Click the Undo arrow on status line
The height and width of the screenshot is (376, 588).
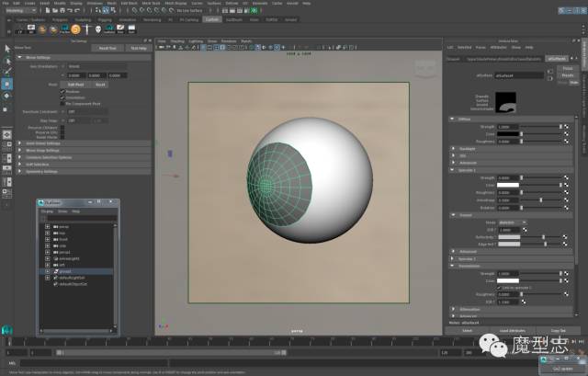coord(70,10)
